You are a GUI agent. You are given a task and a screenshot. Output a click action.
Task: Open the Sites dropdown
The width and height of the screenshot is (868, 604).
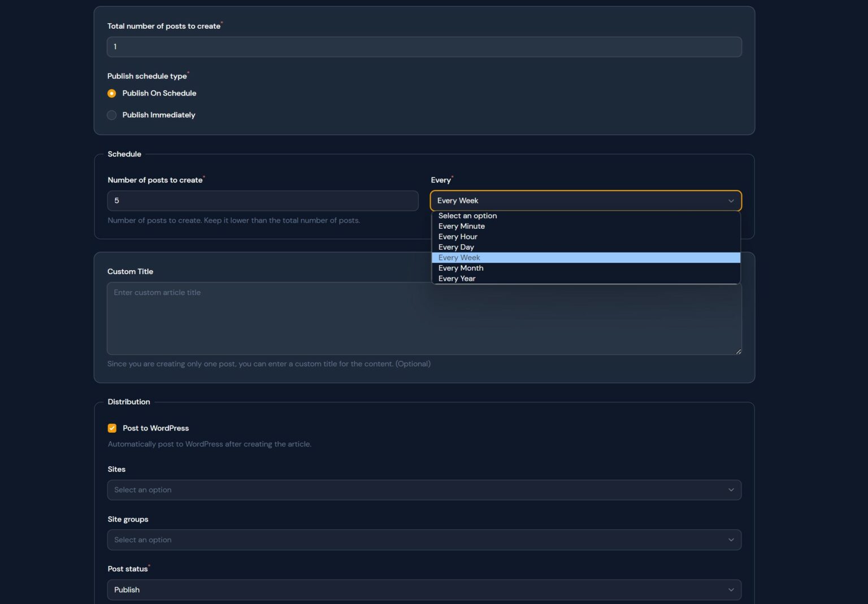(424, 490)
